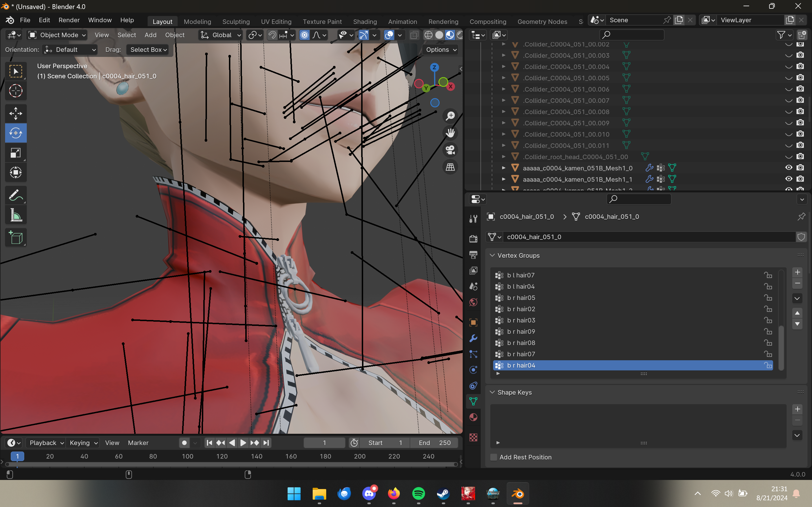
Task: Click frame 100 on the timeline
Action: (x=187, y=456)
